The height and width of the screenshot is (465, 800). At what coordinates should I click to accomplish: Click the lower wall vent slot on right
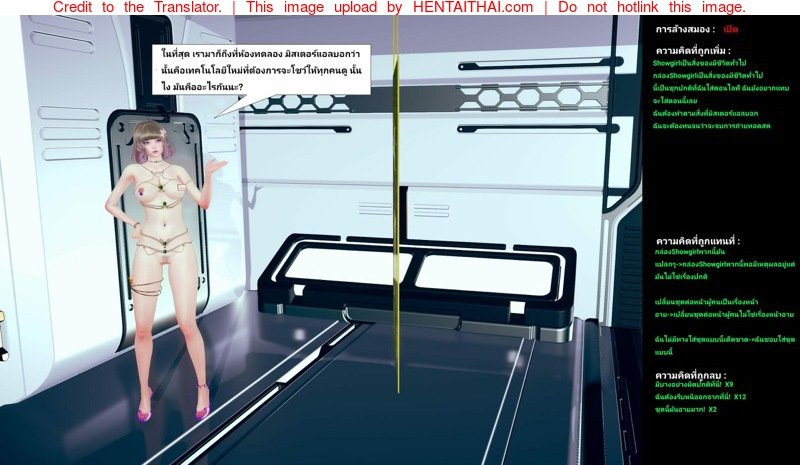(x=520, y=128)
